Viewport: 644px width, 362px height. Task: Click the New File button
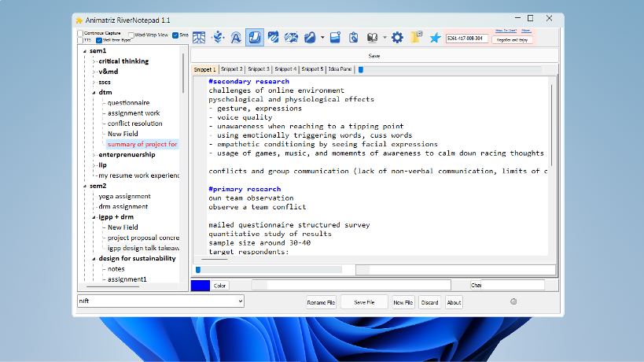click(403, 302)
